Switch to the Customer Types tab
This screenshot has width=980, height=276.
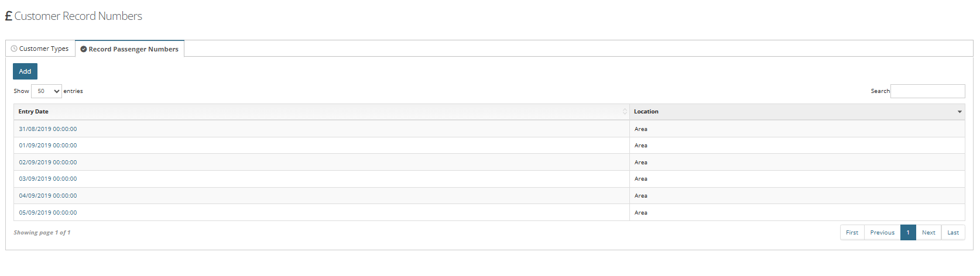point(40,49)
